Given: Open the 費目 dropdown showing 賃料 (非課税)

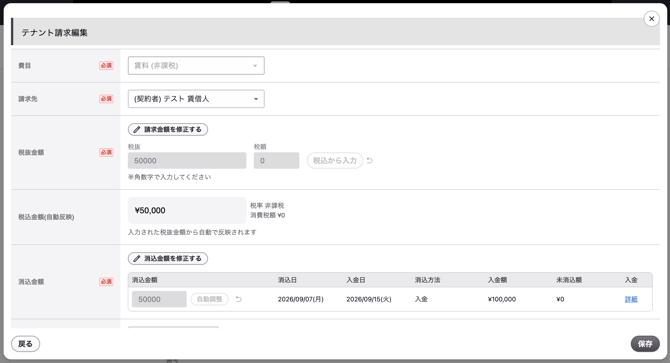Looking at the screenshot, I should click(x=196, y=65).
